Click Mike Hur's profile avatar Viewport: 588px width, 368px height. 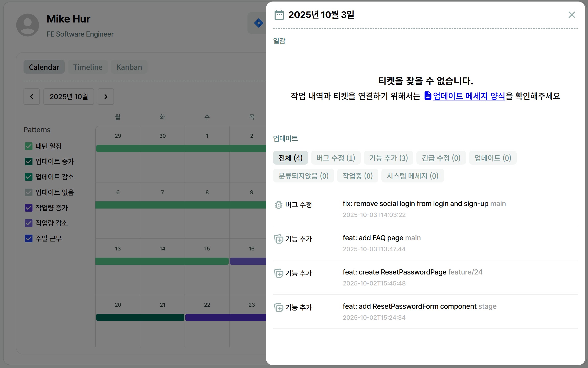(x=28, y=25)
